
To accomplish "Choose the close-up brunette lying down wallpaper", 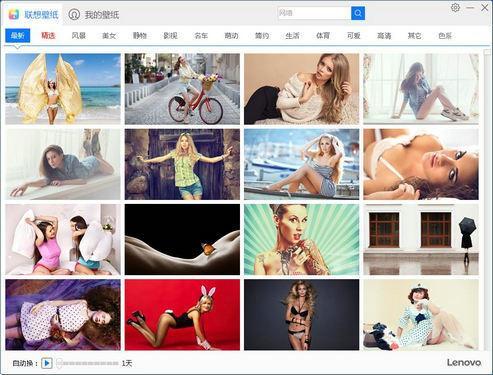I will click(421, 164).
